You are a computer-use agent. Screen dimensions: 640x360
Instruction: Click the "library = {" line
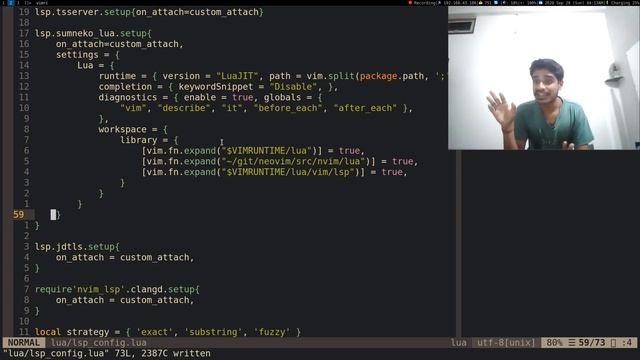149,140
